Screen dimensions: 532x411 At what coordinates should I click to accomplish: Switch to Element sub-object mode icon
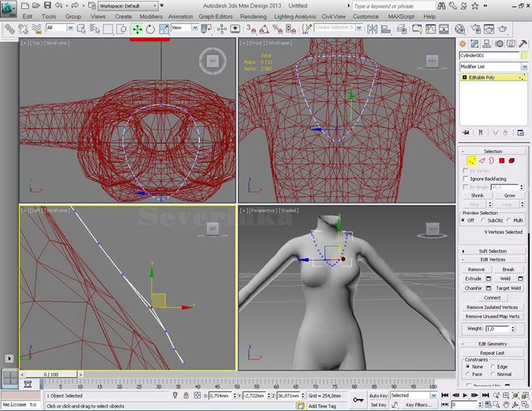click(x=513, y=161)
